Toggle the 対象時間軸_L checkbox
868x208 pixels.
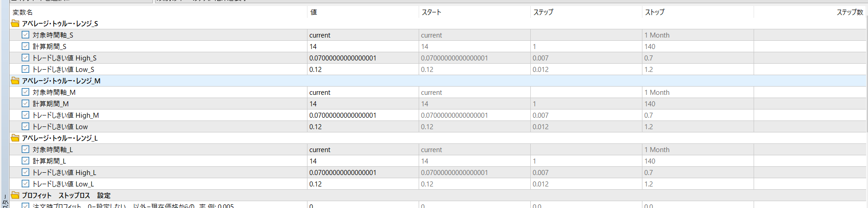[x=26, y=149]
